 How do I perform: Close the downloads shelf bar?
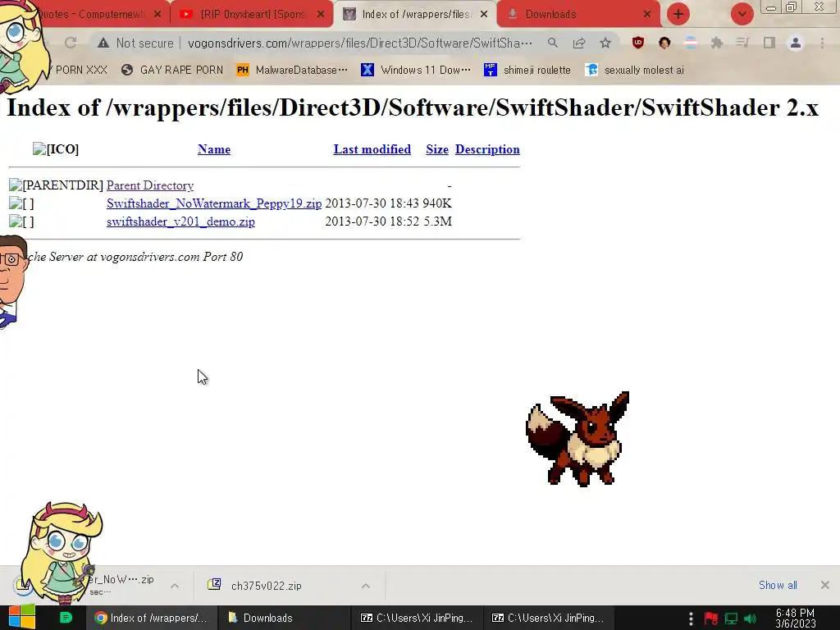pyautogui.click(x=825, y=585)
